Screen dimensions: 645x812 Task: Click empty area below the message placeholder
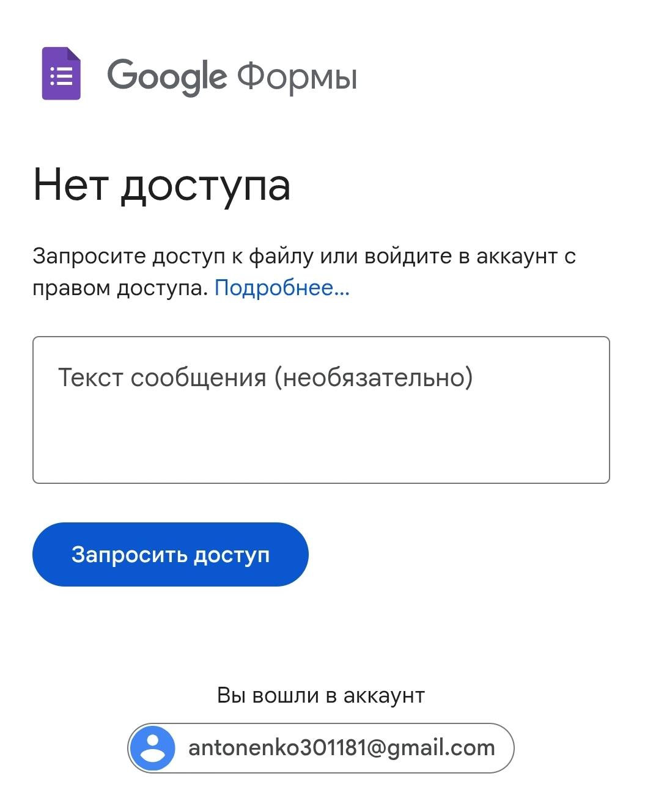pos(321,443)
